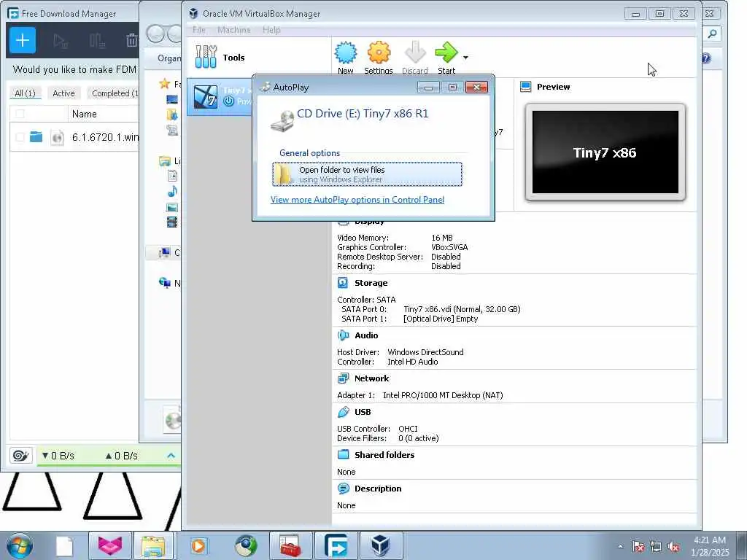Open the Machine menu in VirtualBox

tap(234, 30)
